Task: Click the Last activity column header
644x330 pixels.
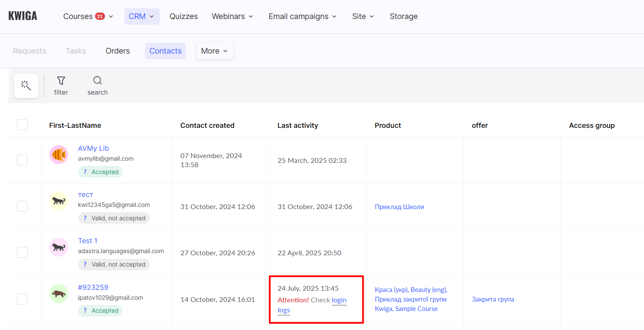Action: (298, 126)
